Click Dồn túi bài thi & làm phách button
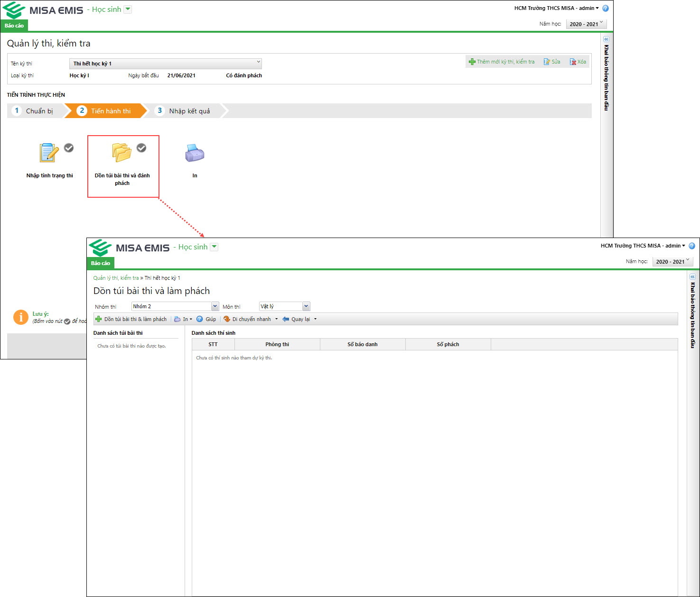The image size is (700, 597). pyautogui.click(x=131, y=319)
